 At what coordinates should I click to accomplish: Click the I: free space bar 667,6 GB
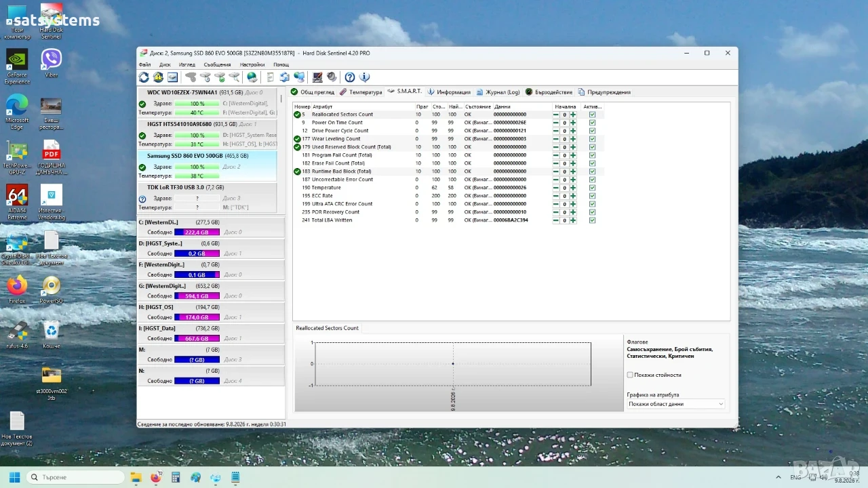pyautogui.click(x=197, y=338)
